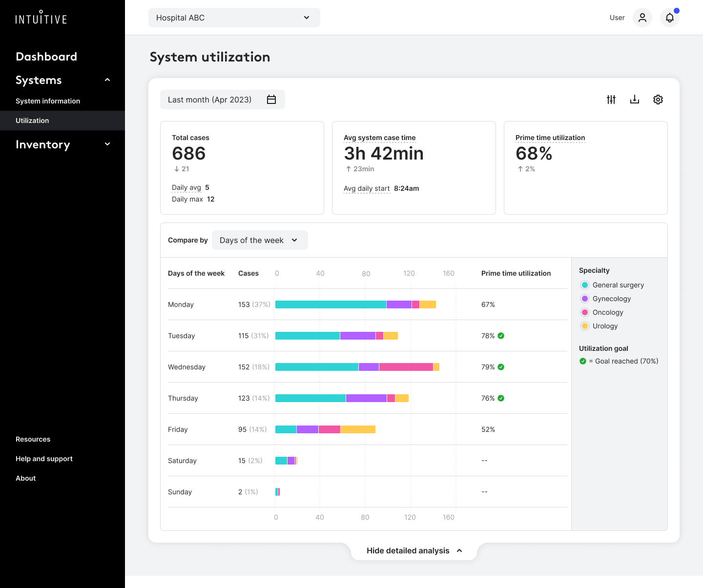
Task: Click Hide detailed analysis button
Action: click(414, 550)
